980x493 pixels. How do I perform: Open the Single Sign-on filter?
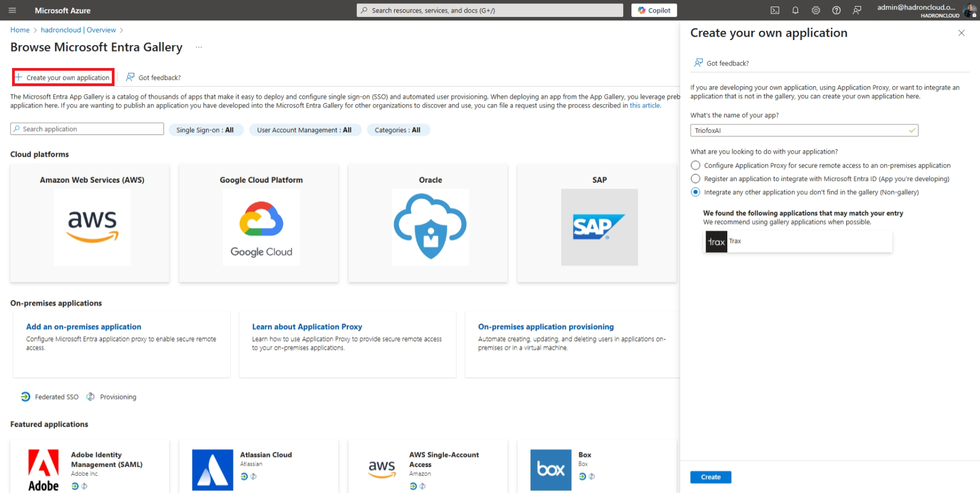pyautogui.click(x=206, y=130)
